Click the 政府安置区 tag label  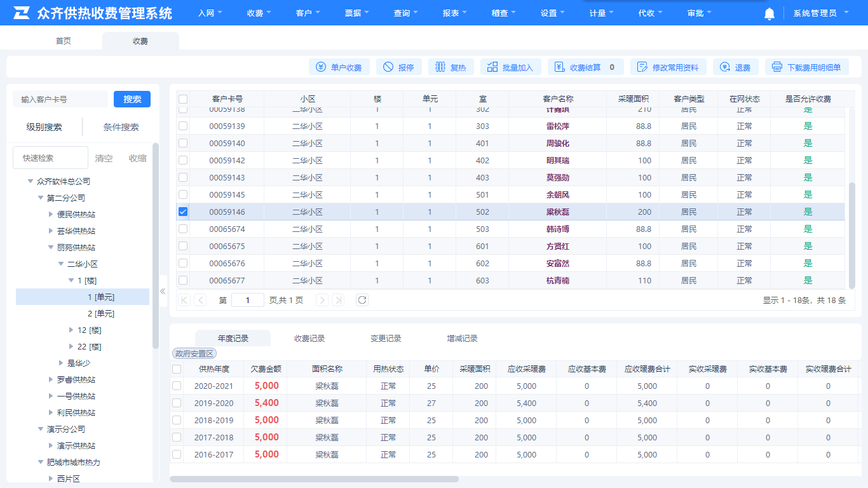tap(194, 353)
